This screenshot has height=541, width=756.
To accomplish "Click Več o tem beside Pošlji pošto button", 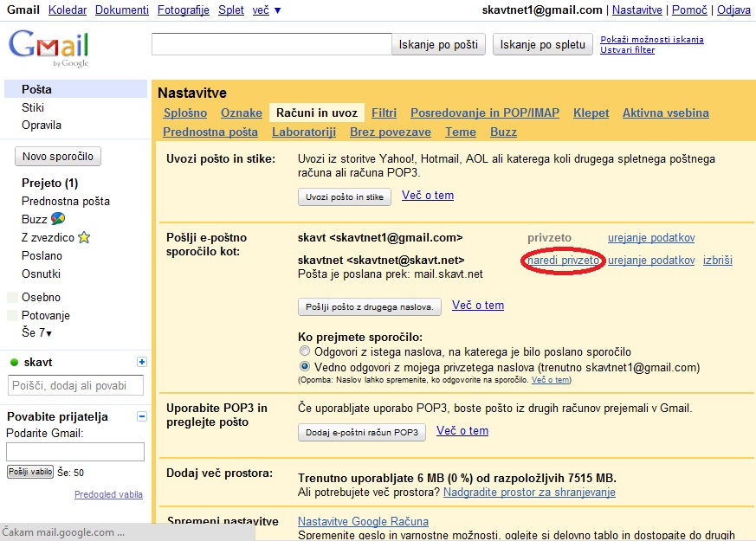I will tap(478, 305).
